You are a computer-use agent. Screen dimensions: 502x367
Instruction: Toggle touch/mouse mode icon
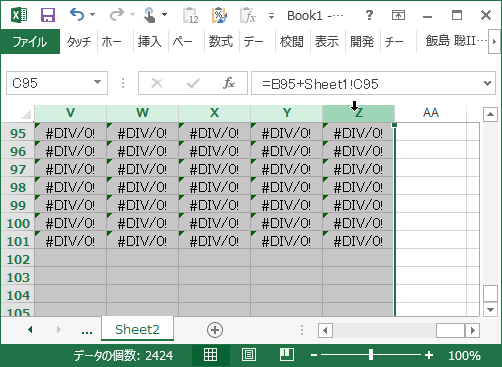[149, 15]
